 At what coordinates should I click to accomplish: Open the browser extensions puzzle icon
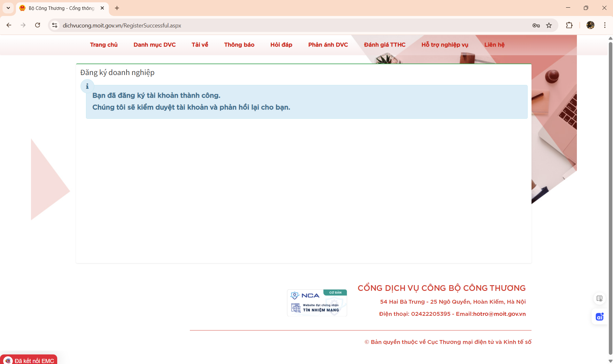569,25
